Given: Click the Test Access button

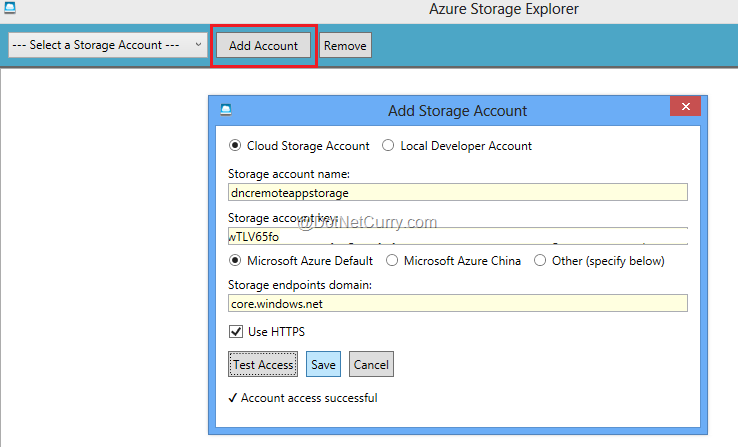Looking at the screenshot, I should pos(263,364).
